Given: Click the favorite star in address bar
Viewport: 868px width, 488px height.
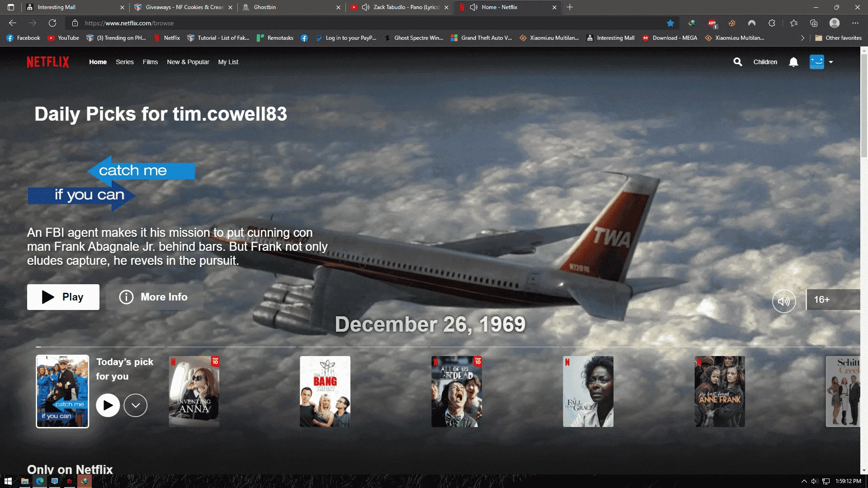Looking at the screenshot, I should pyautogui.click(x=670, y=23).
